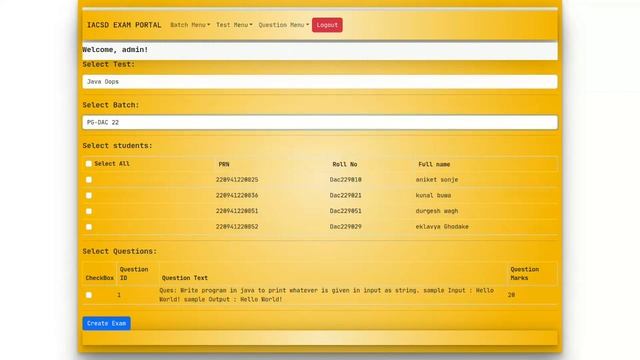Go to IACSD EXAM PORTAL home
Screen dimensions: 640x360
tap(124, 25)
